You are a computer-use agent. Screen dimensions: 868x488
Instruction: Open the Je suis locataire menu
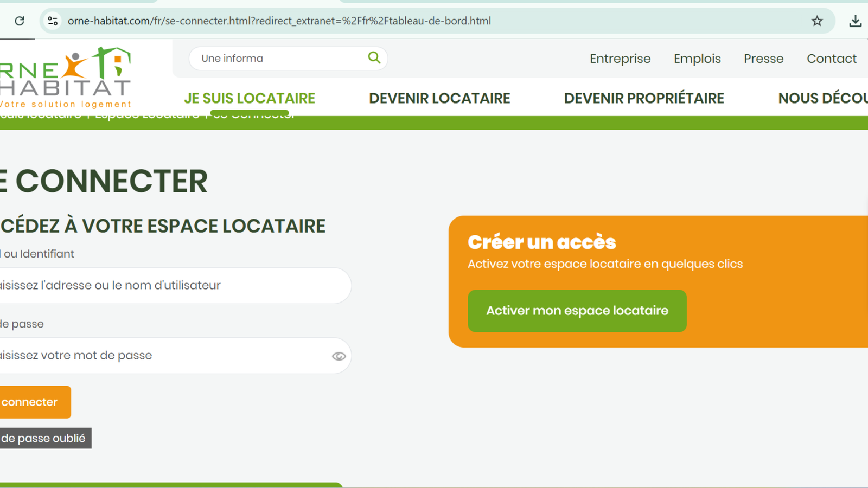(250, 98)
